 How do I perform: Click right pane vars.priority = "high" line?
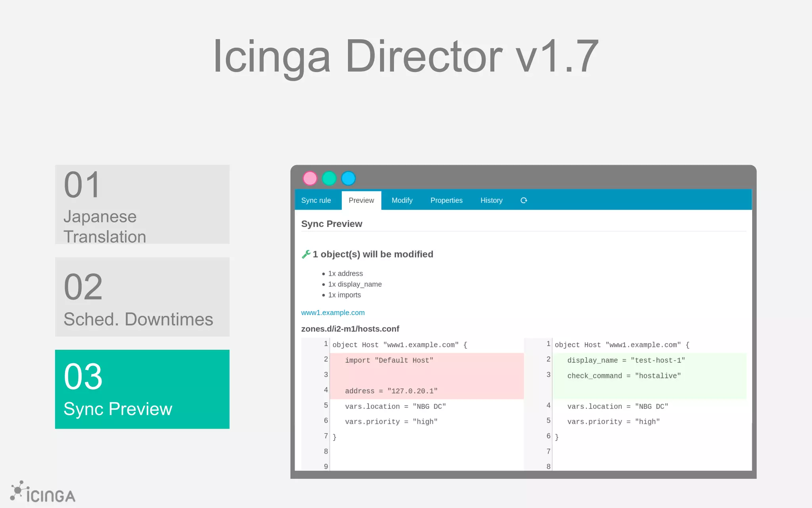(613, 422)
